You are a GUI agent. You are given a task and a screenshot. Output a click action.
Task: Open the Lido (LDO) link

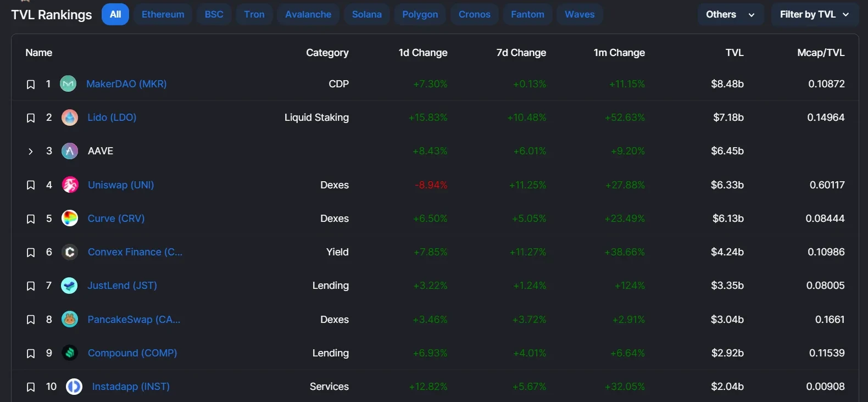(x=112, y=118)
